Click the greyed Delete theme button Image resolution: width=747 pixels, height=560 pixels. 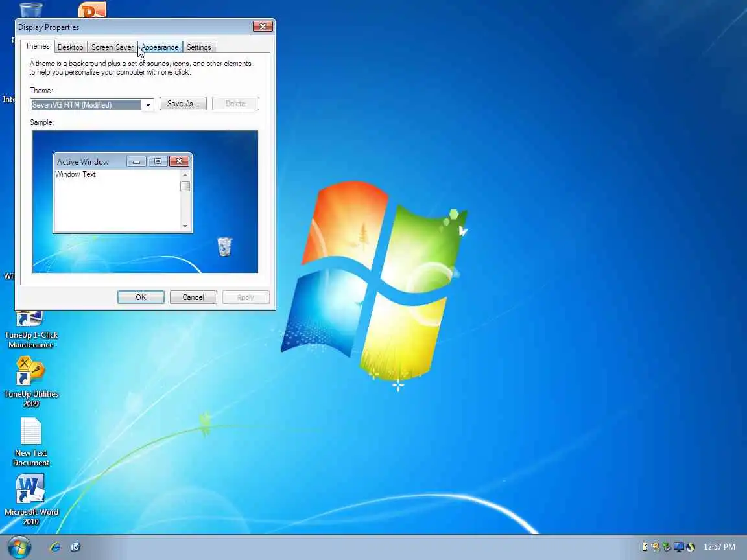235,104
